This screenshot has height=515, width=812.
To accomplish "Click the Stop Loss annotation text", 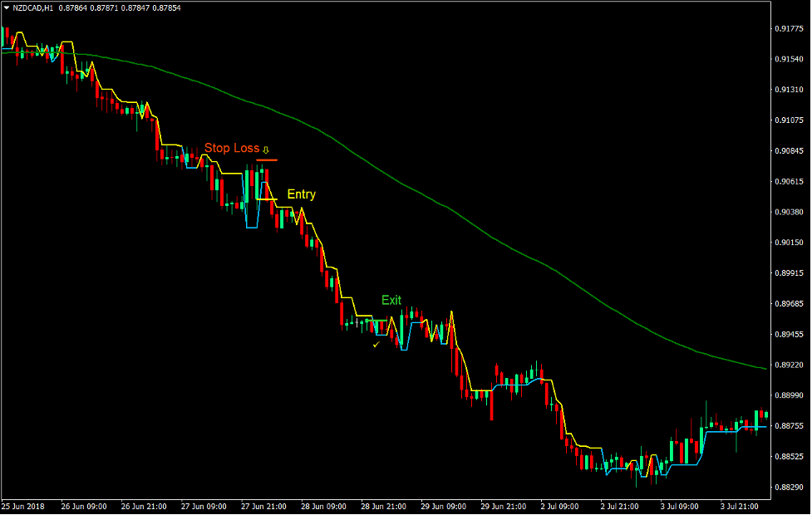I will 230,148.
